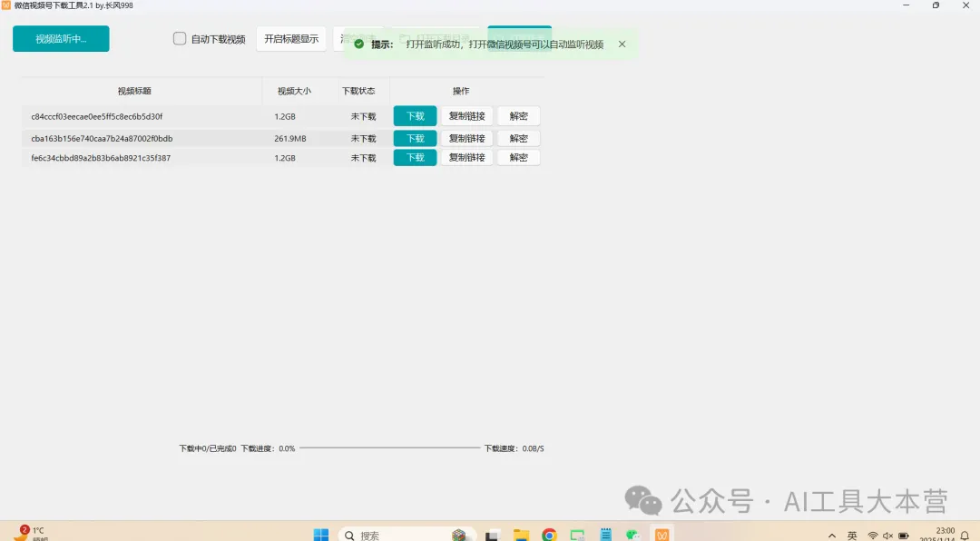Dismiss the 提示 notification with its X

click(622, 44)
